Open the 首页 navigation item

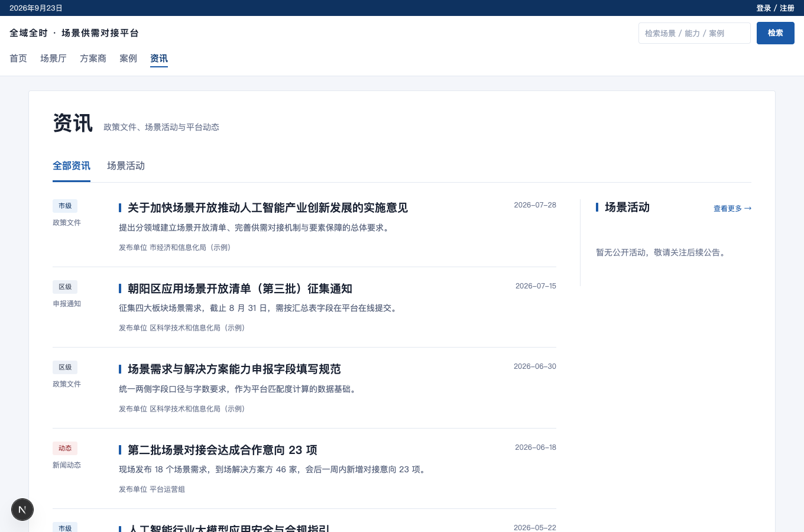[x=18, y=59]
